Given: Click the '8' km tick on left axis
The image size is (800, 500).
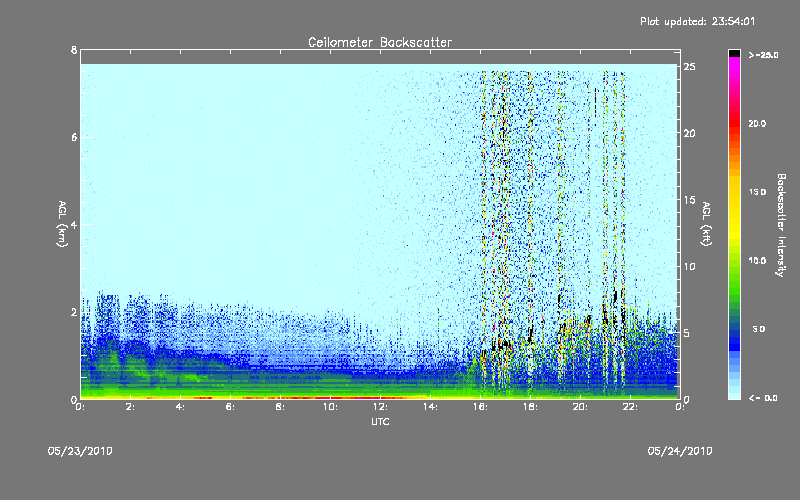Looking at the screenshot, I should pos(74,50).
